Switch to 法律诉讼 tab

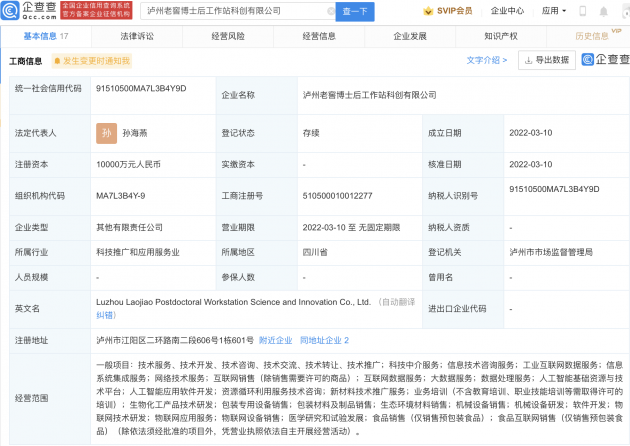point(137,36)
